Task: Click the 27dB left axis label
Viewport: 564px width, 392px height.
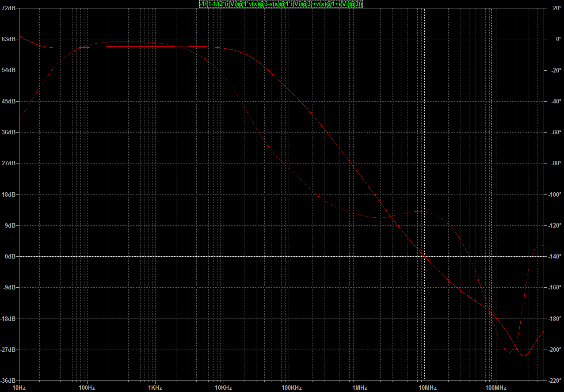Action: click(x=8, y=164)
